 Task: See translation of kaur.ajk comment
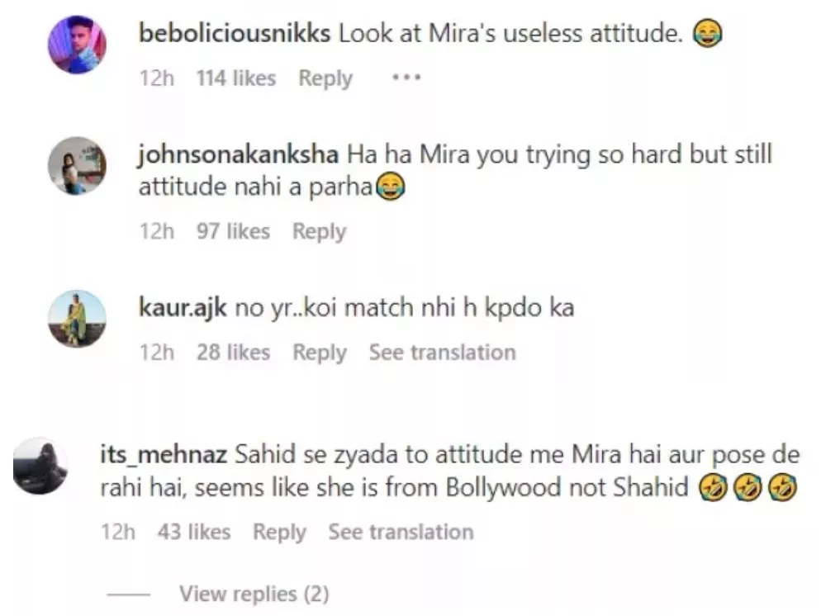point(442,353)
